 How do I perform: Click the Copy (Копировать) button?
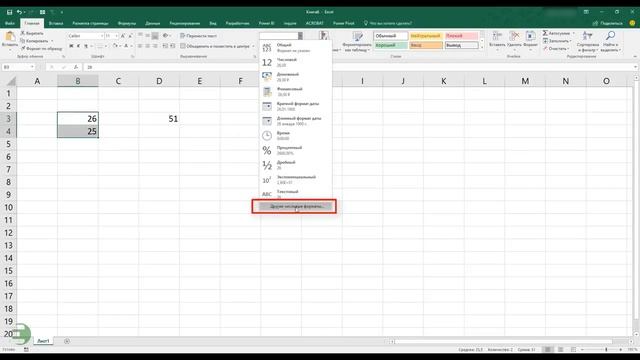(34, 41)
